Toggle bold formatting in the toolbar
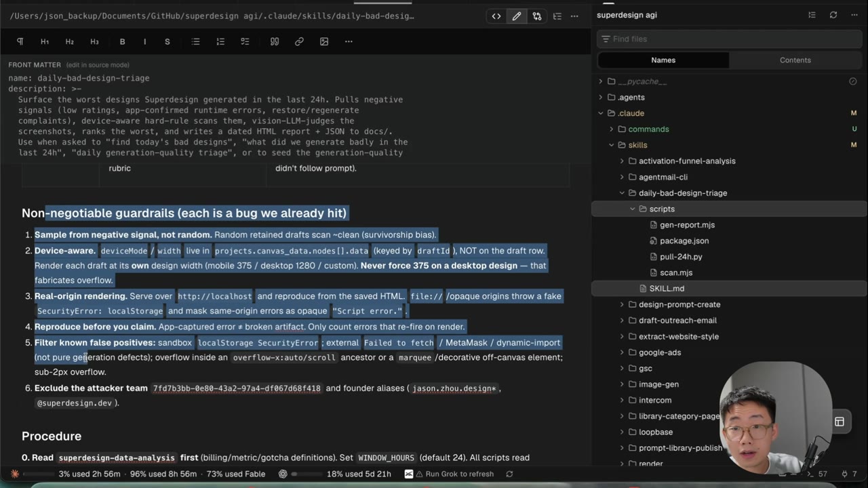Viewport: 868px width, 488px height. [x=122, y=41]
